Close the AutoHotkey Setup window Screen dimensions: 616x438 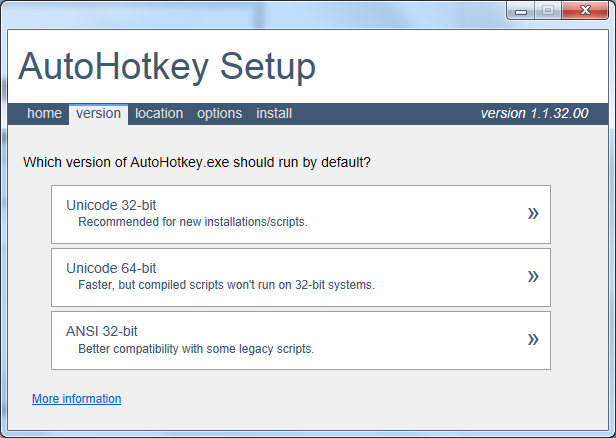click(585, 11)
